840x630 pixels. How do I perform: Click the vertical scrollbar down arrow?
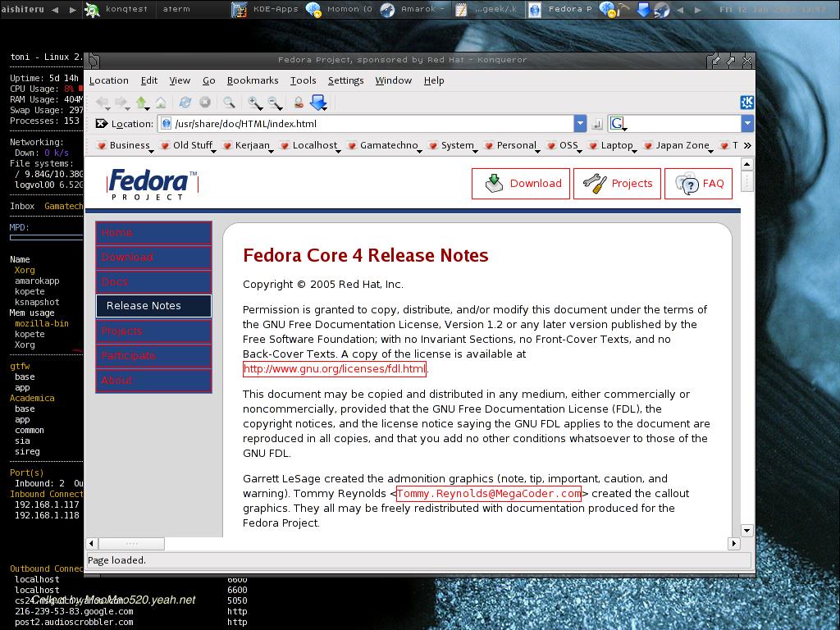pyautogui.click(x=747, y=531)
